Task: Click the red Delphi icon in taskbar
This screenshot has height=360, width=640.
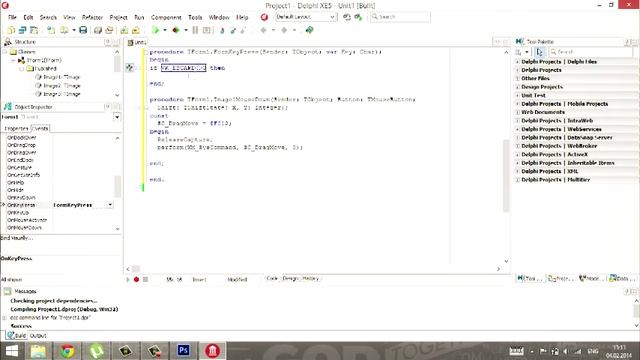Action: click(212, 351)
